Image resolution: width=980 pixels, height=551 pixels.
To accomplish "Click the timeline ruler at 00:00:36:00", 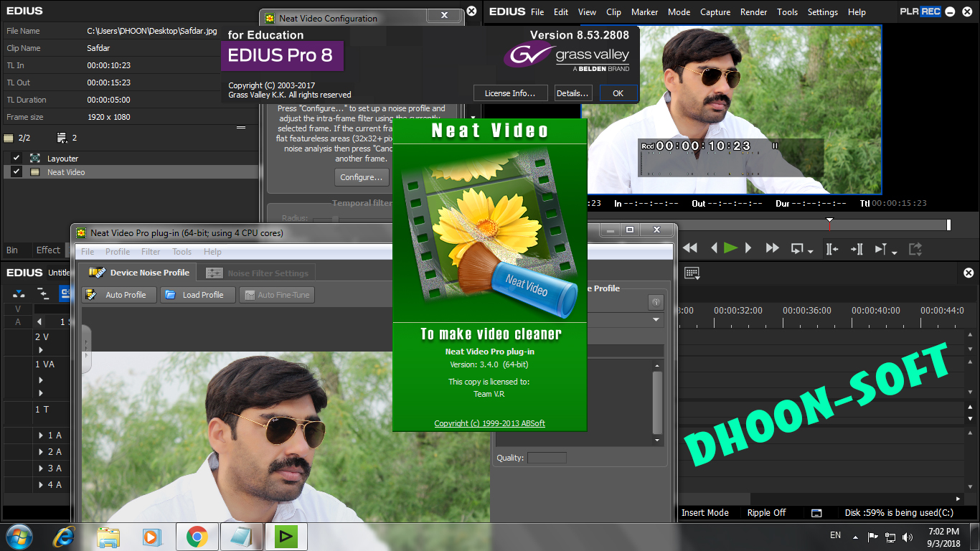I will [807, 311].
